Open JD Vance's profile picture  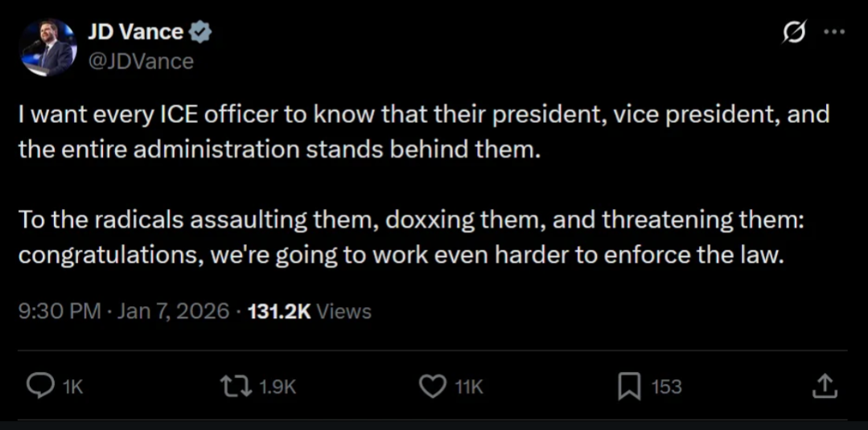pyautogui.click(x=47, y=47)
